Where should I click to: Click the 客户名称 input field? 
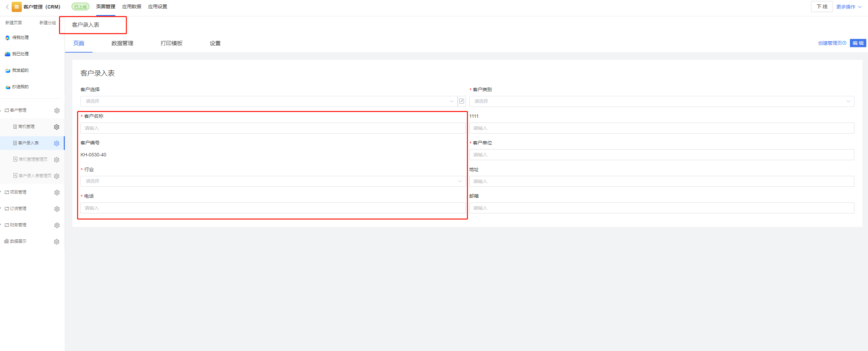(273, 128)
